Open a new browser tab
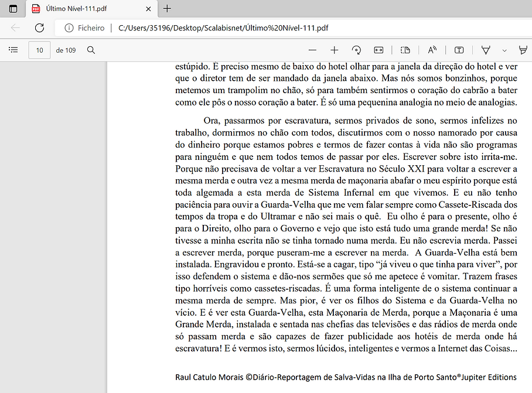Image resolution: width=532 pixels, height=393 pixels. pyautogui.click(x=167, y=9)
